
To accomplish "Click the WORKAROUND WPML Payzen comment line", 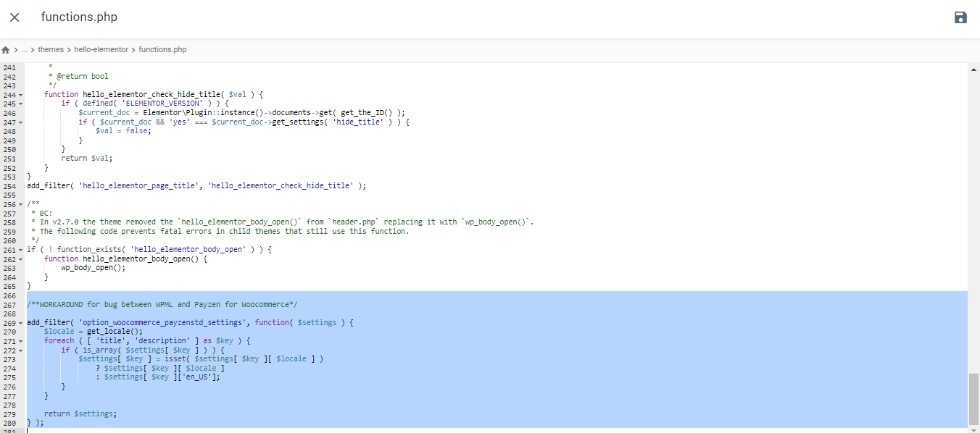I will (162, 304).
